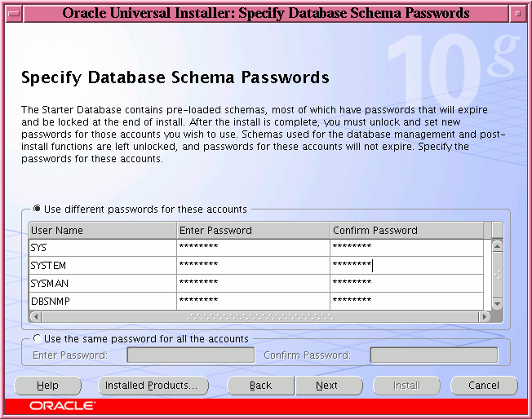The image size is (532, 419).
Task: Click the Confirm Password column header
Action: tap(406, 230)
